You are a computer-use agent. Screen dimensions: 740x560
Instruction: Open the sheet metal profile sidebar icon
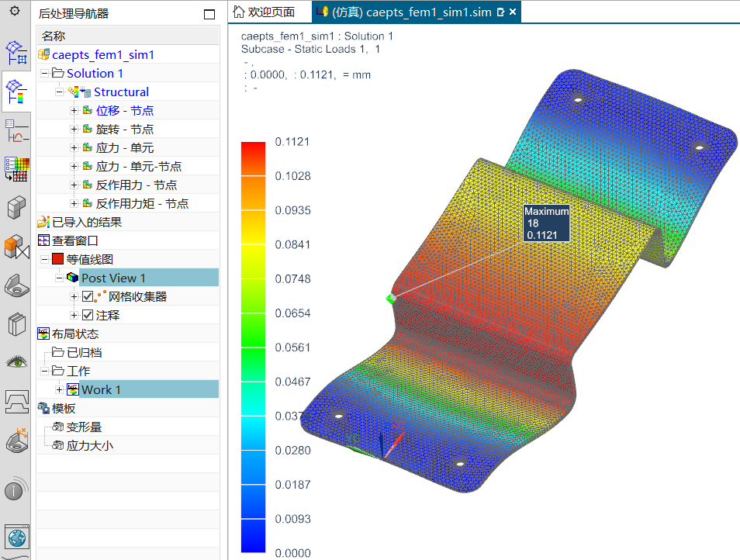click(x=16, y=402)
